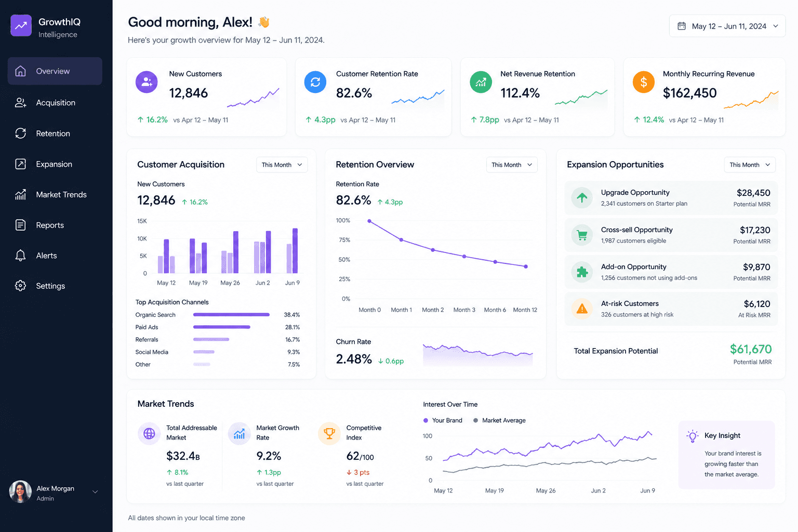Click the Alerts bell icon in sidebar
This screenshot has height=532, width=798.
(x=20, y=256)
